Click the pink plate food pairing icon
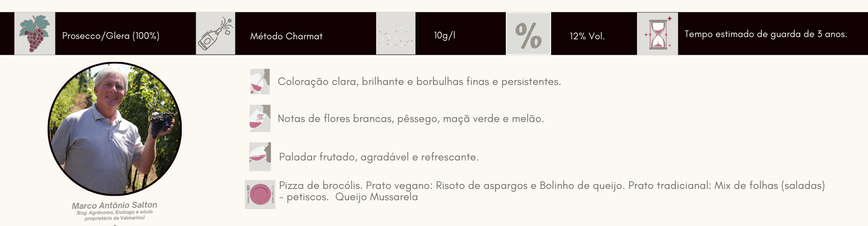868x226 pixels. (260, 194)
